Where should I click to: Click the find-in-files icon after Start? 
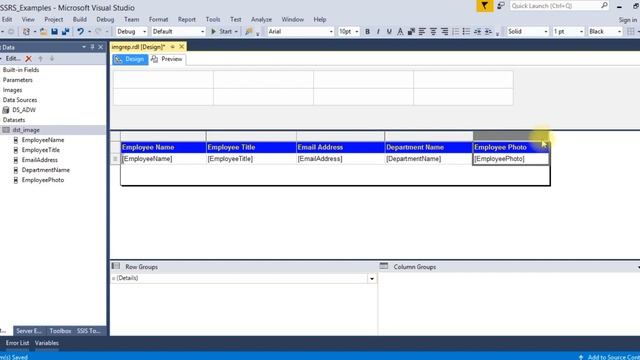(249, 31)
